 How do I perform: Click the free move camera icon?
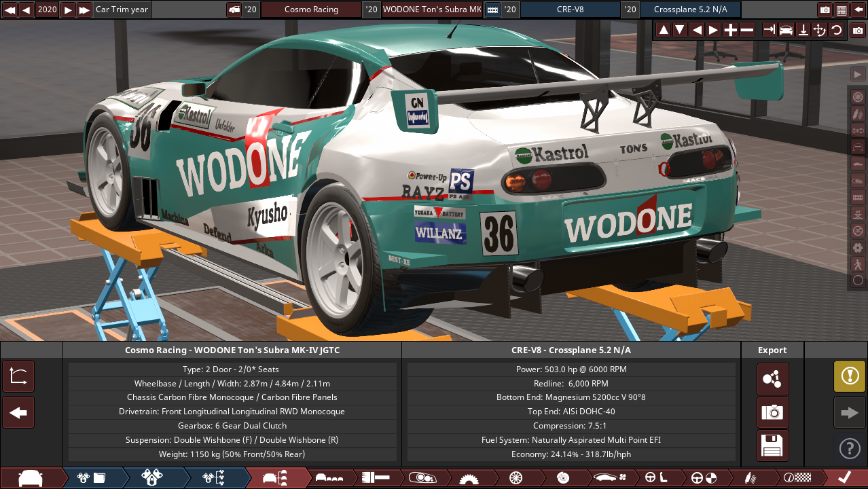[x=820, y=30]
